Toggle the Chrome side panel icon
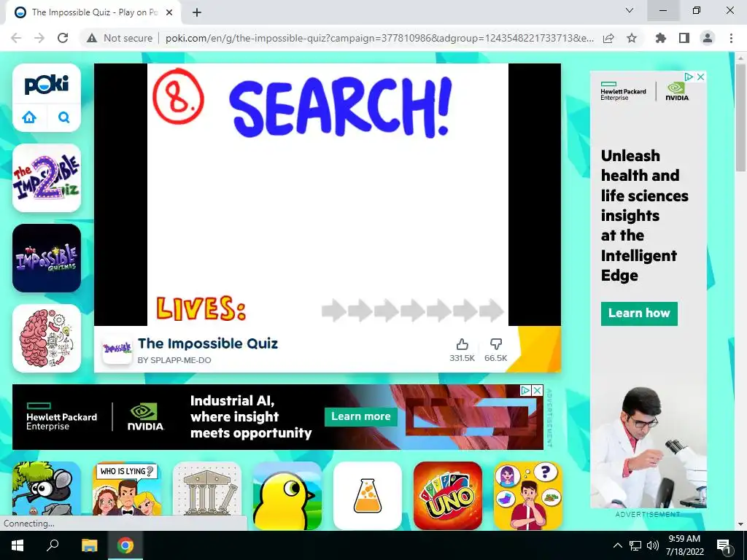This screenshot has height=560, width=747. pyautogui.click(x=684, y=38)
